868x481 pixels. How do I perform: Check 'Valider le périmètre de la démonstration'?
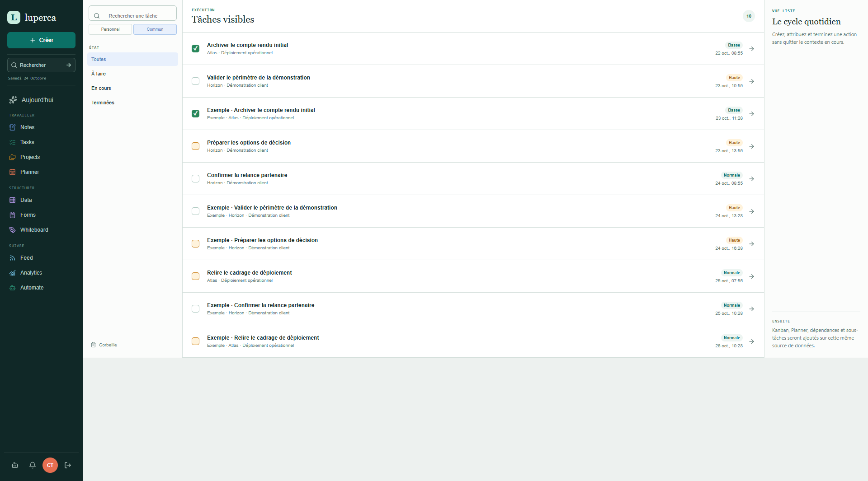tap(195, 81)
